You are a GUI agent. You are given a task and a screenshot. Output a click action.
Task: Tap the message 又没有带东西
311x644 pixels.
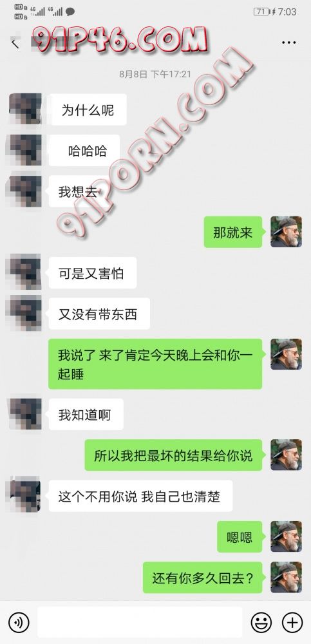tap(99, 314)
